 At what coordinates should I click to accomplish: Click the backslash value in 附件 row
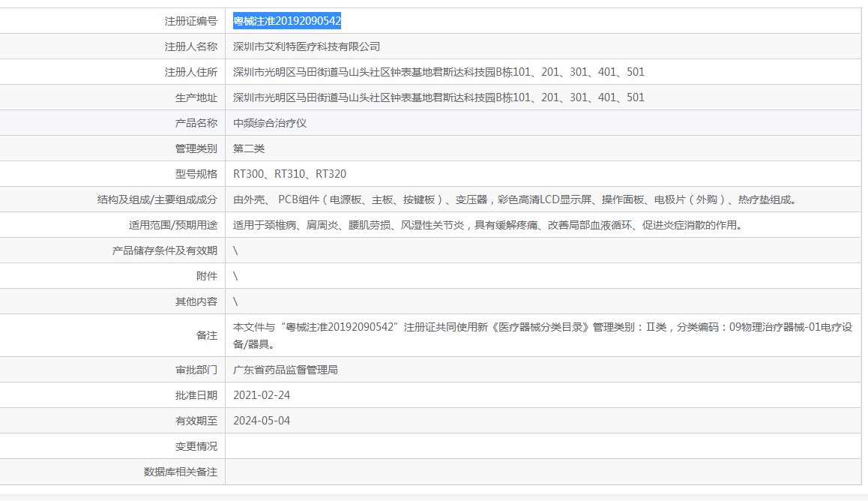click(x=235, y=276)
